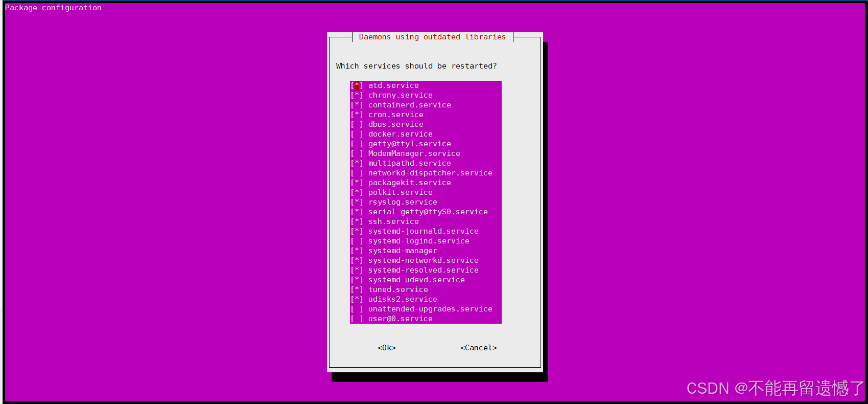Confirm selection with the Ok button

coord(387,348)
